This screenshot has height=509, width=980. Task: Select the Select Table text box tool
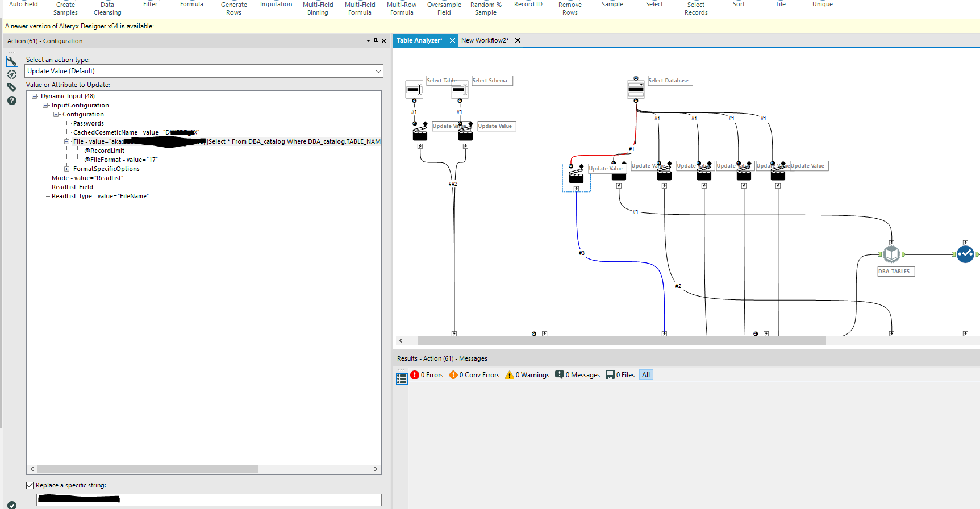414,89
